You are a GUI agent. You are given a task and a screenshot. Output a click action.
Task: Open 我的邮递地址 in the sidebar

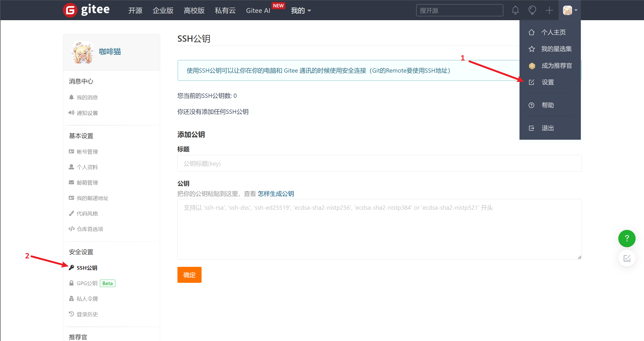click(93, 198)
